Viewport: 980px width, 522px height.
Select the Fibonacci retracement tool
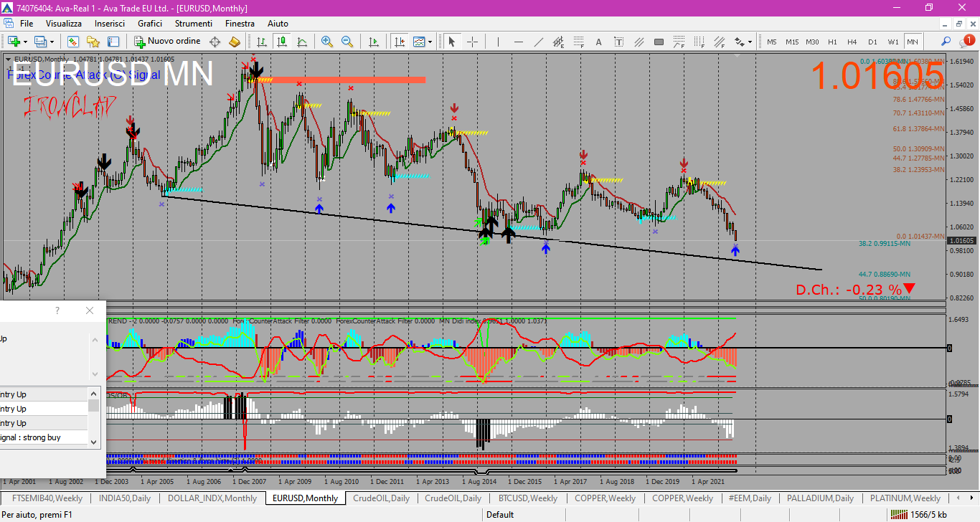579,42
